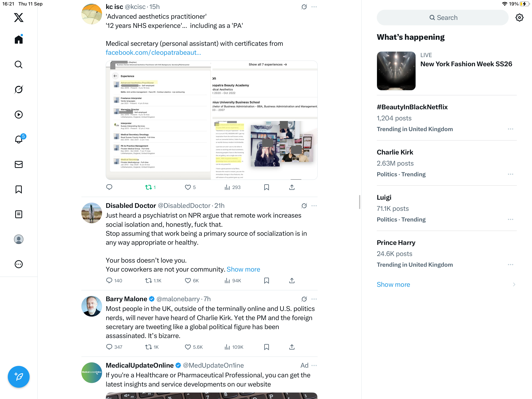Go to Home tab in sidebar
The width and height of the screenshot is (532, 399).
click(x=18, y=39)
